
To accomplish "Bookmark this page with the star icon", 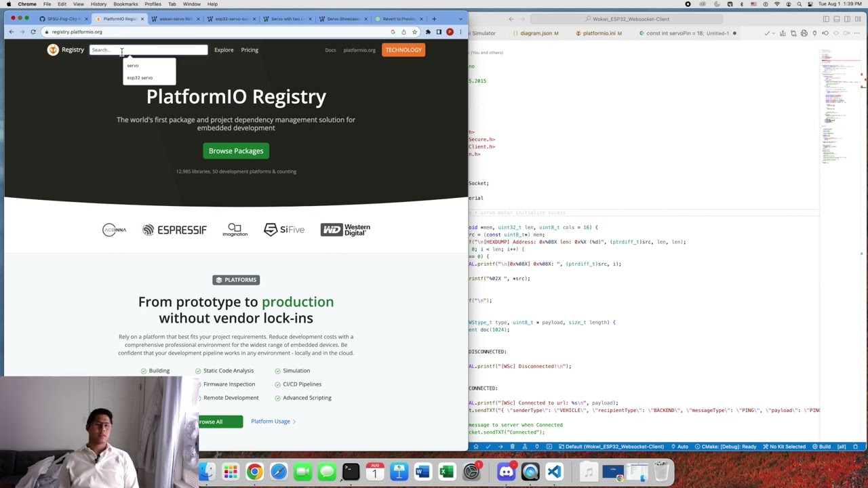I will 414,32.
